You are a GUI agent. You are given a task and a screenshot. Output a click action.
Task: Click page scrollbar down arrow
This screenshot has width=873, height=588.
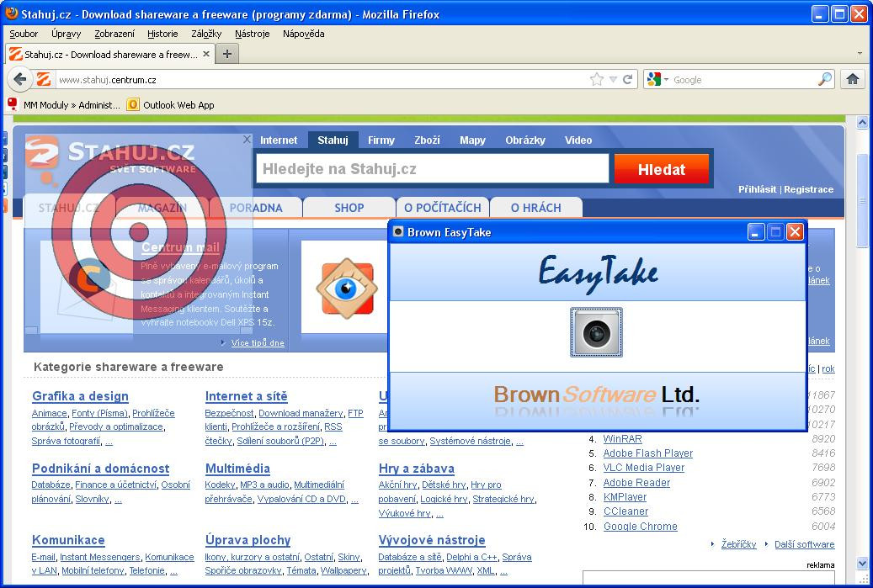coord(862,564)
